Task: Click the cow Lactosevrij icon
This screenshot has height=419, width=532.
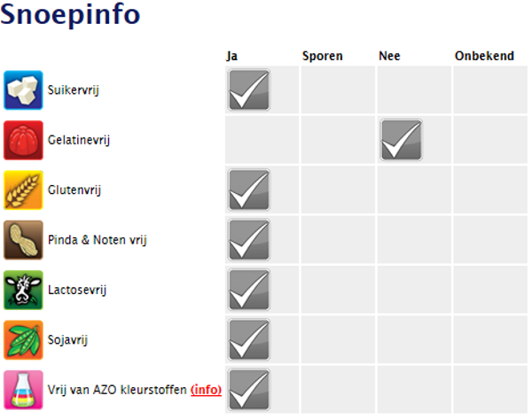Action: coord(23,290)
